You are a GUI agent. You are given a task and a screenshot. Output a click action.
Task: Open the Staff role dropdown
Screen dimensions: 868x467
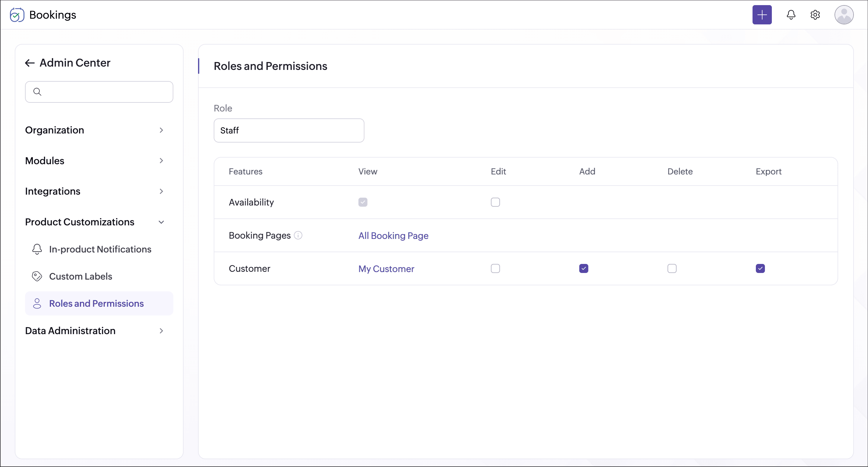289,131
